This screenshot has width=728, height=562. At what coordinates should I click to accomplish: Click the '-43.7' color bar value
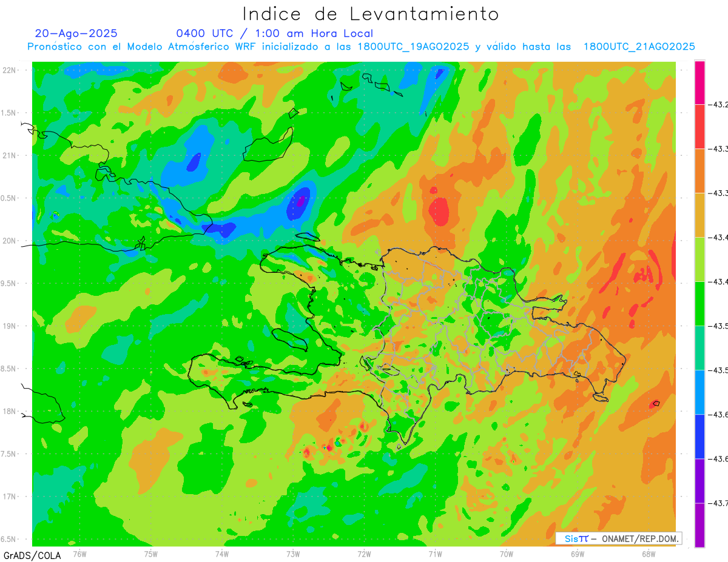[719, 503]
